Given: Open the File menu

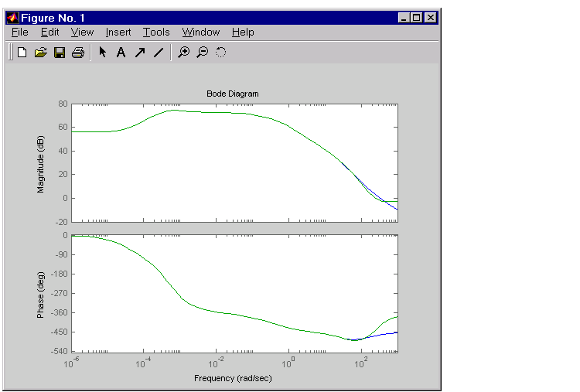Looking at the screenshot, I should click(19, 32).
